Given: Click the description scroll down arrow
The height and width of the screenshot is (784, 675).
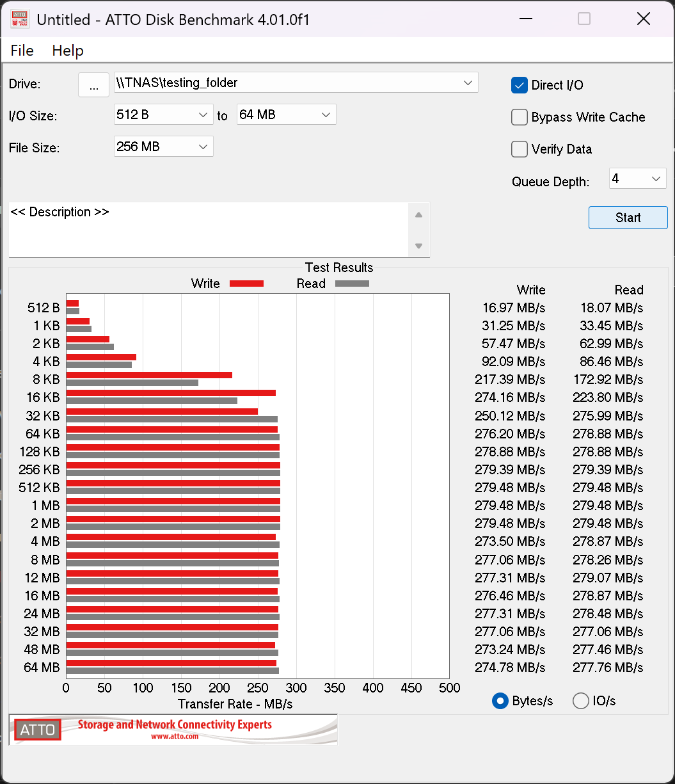Looking at the screenshot, I should (x=418, y=246).
